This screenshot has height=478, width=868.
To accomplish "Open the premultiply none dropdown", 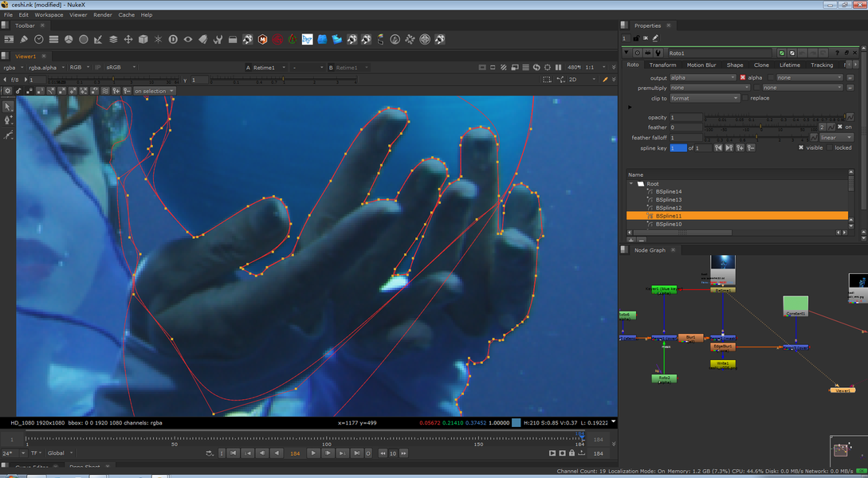I will (709, 88).
